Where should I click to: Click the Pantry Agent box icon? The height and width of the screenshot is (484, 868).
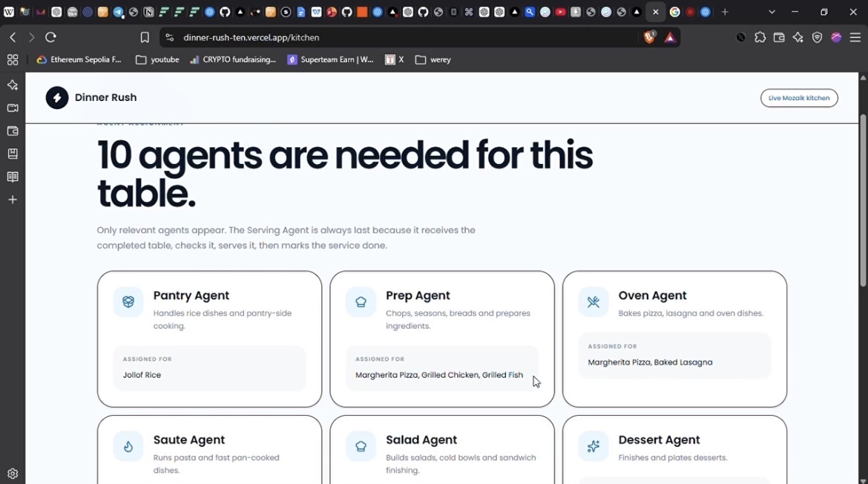(x=128, y=302)
